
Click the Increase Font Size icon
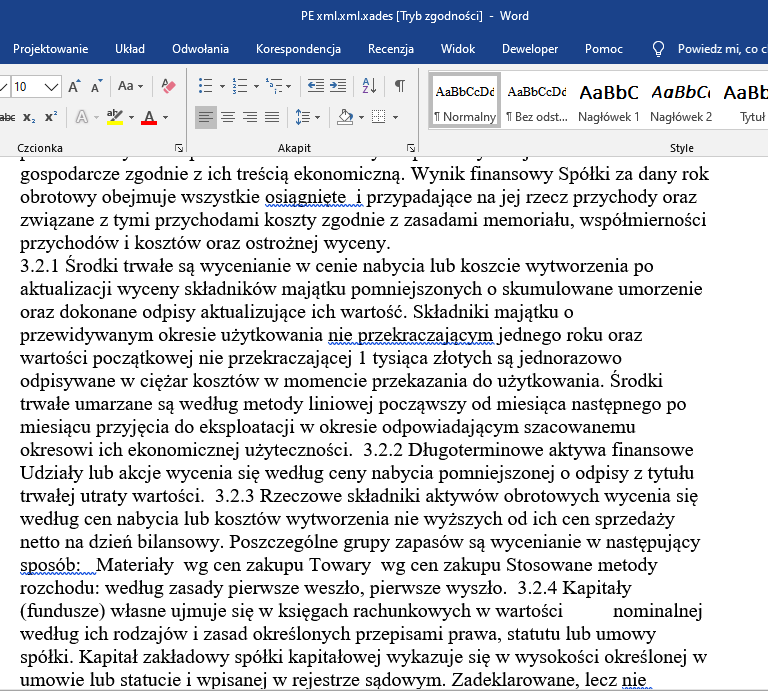coord(74,87)
